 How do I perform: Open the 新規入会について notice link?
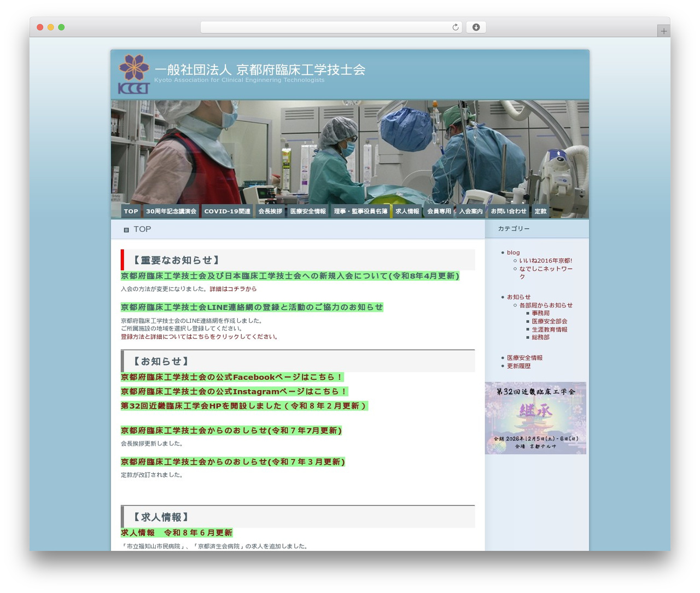[290, 276]
